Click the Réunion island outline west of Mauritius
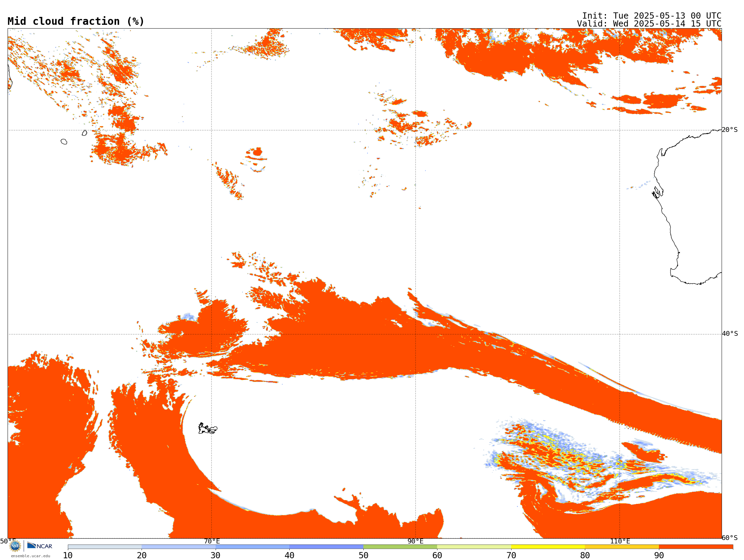The height and width of the screenshot is (560, 744). click(64, 142)
